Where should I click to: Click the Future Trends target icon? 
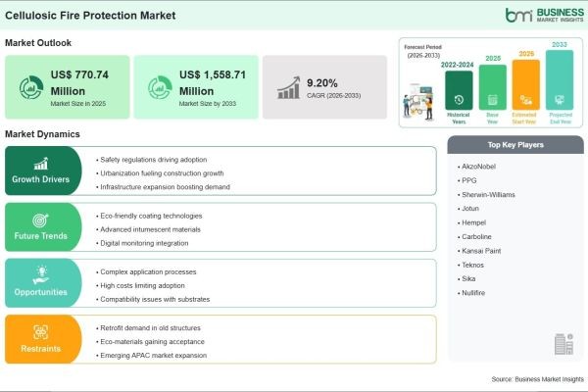tap(40, 220)
